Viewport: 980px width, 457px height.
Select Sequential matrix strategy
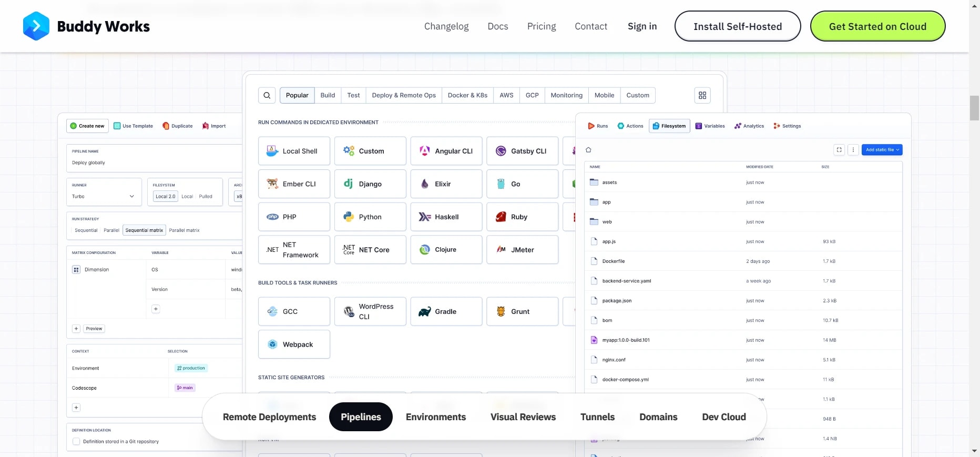pos(144,230)
